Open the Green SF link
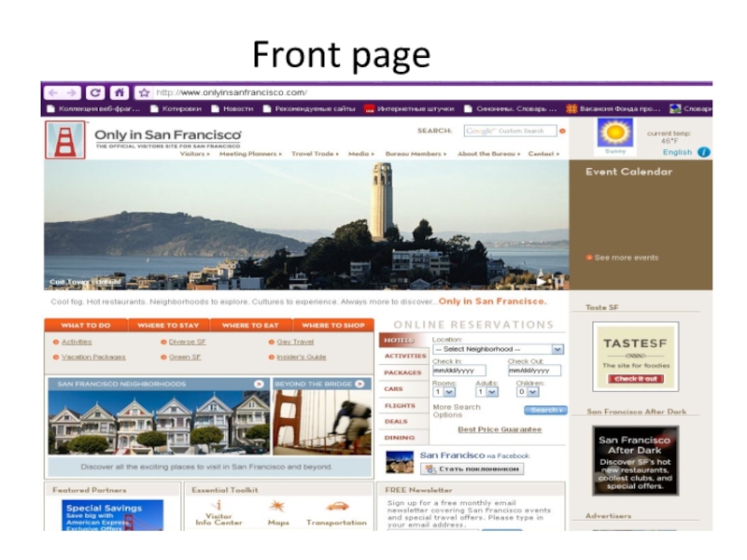747x560 pixels. pos(185,357)
